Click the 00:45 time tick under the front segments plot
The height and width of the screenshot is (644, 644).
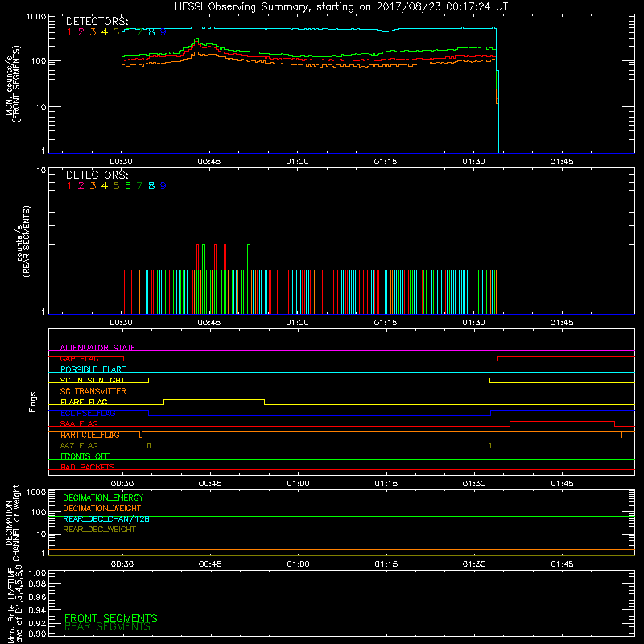coord(209,162)
